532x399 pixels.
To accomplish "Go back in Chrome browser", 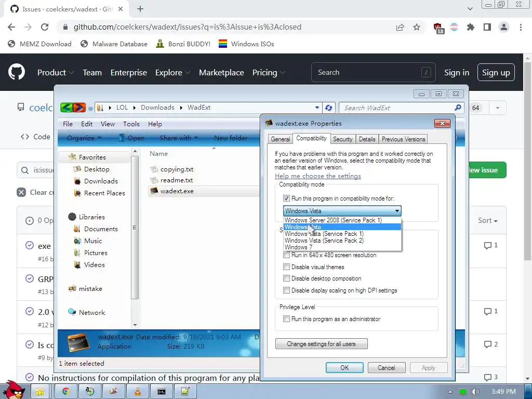I will point(11,27).
